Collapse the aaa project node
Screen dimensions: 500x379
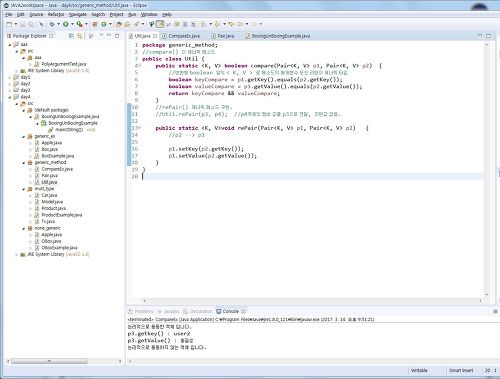click(9, 44)
